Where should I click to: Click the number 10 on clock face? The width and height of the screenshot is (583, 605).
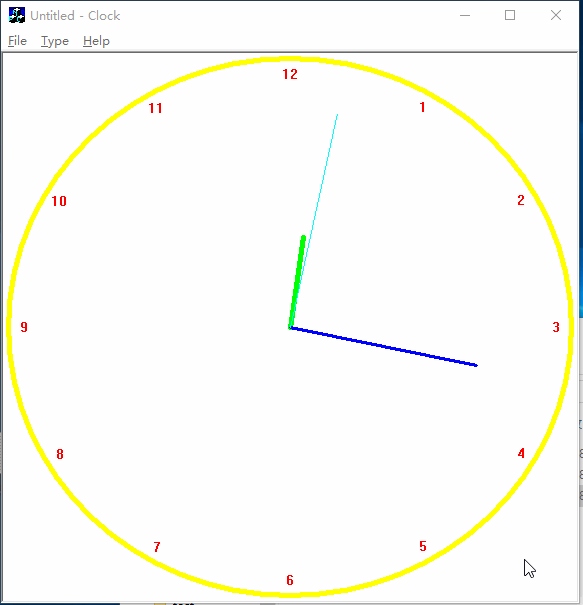point(59,201)
